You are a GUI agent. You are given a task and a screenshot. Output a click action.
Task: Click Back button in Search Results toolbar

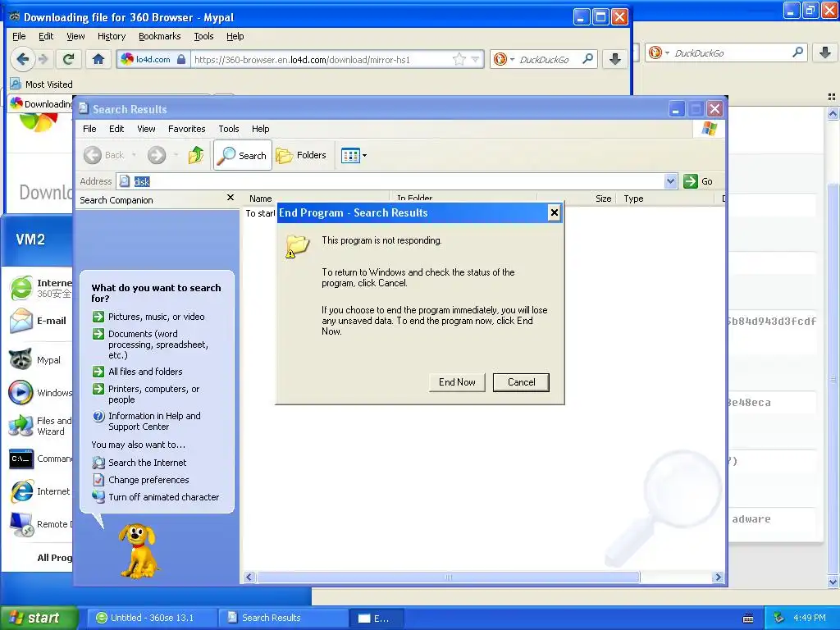point(104,155)
